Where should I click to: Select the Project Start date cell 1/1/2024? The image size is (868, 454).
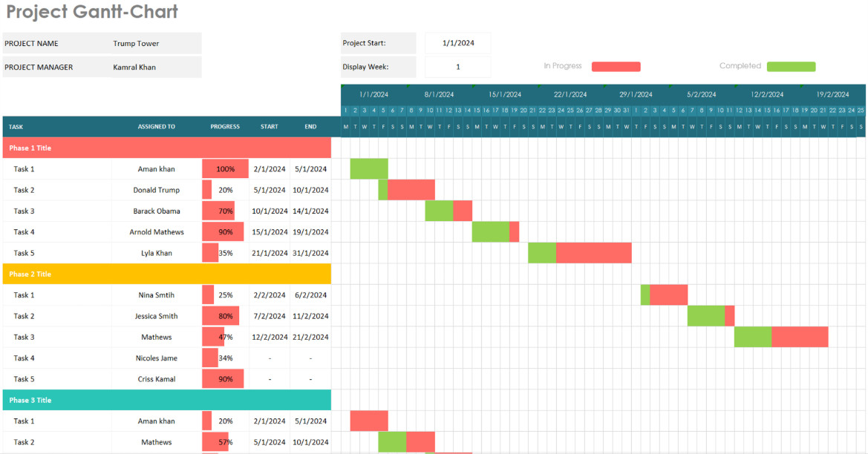point(458,43)
